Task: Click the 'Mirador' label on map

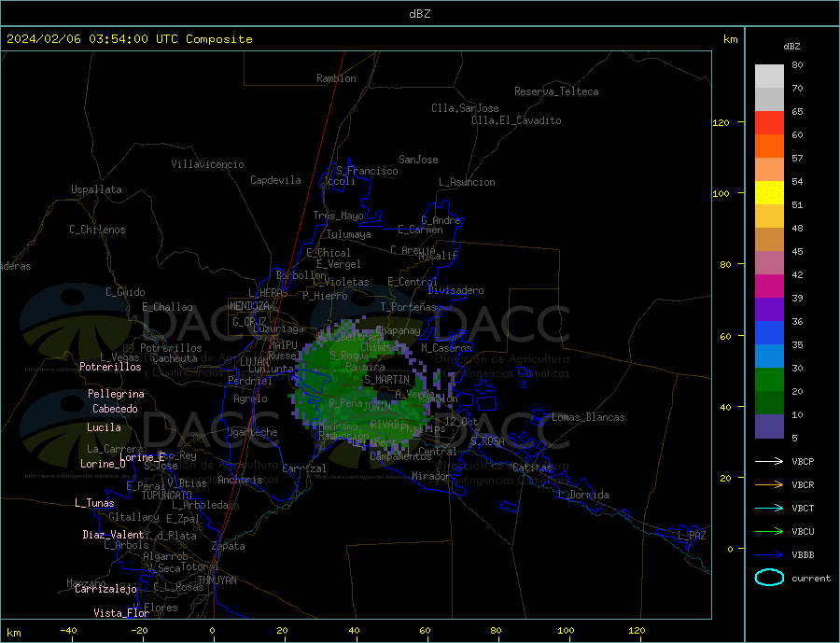Action: tap(431, 475)
